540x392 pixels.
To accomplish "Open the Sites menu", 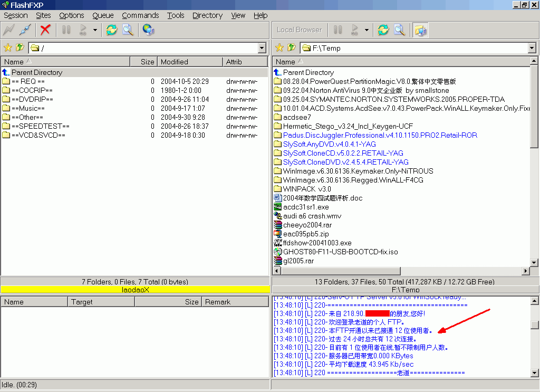I will [x=43, y=15].
